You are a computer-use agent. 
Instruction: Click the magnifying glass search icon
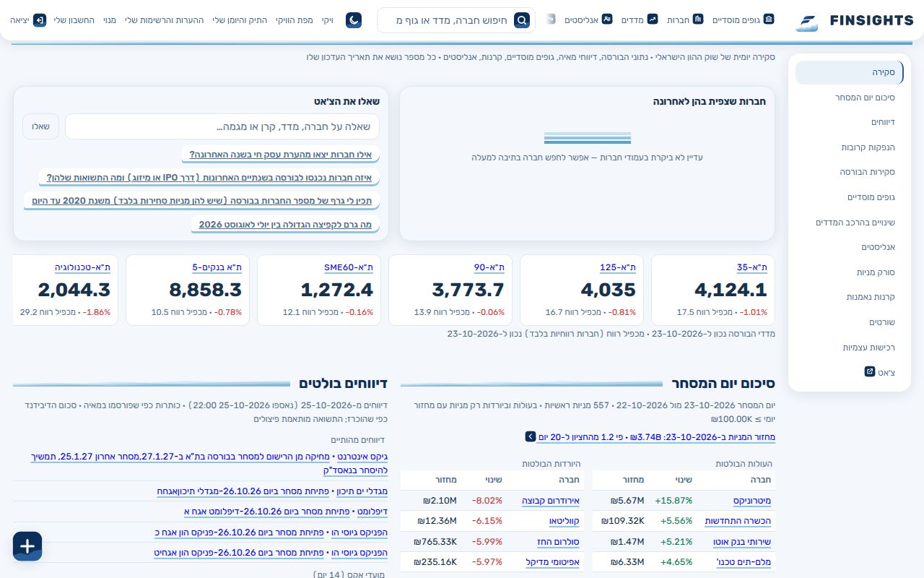tap(522, 20)
